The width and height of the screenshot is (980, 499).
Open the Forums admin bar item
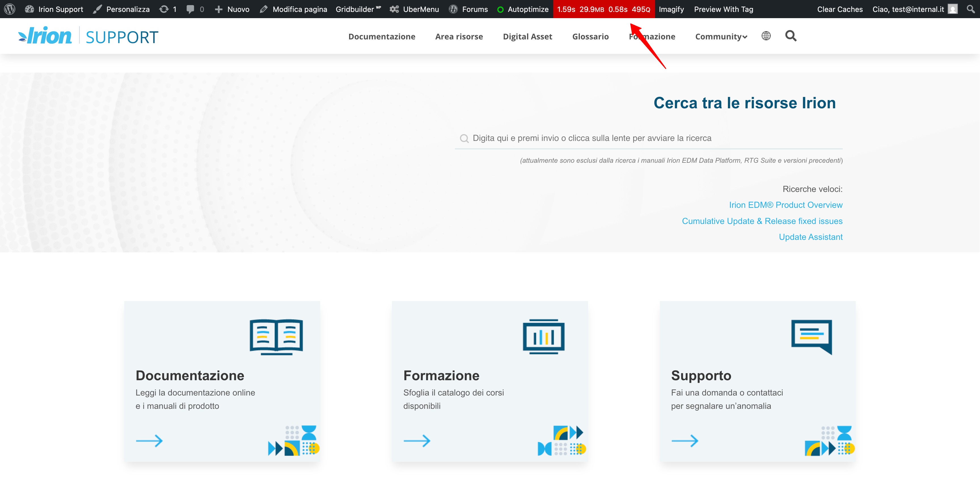click(x=468, y=9)
